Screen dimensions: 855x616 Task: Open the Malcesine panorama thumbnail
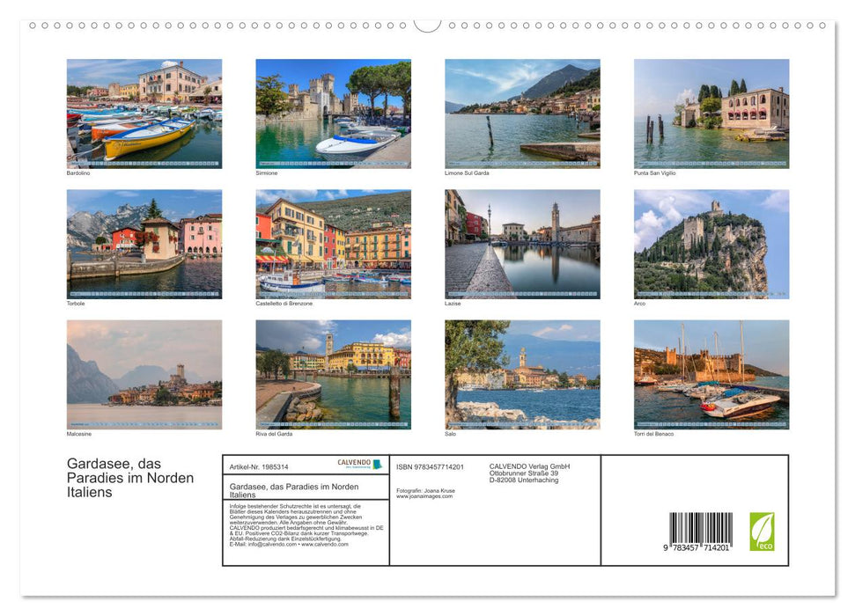(144, 375)
